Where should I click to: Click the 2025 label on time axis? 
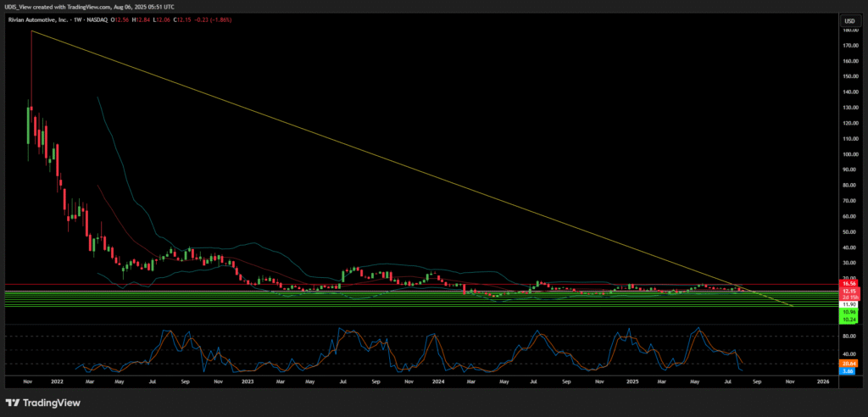tap(631, 382)
